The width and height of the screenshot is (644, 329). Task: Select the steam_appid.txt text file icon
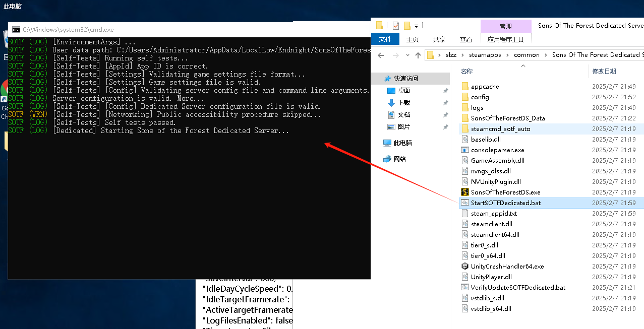[465, 214]
